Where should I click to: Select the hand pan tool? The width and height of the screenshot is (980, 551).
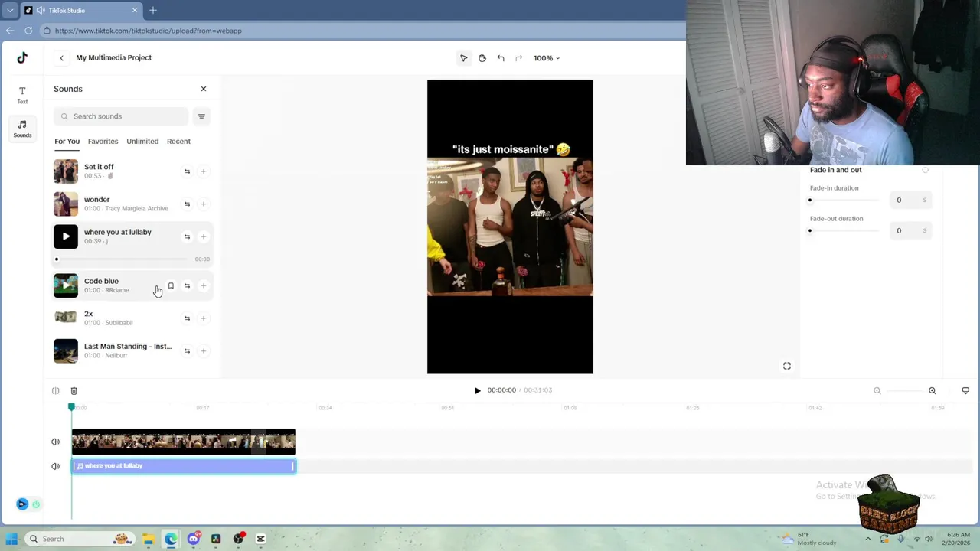(482, 58)
